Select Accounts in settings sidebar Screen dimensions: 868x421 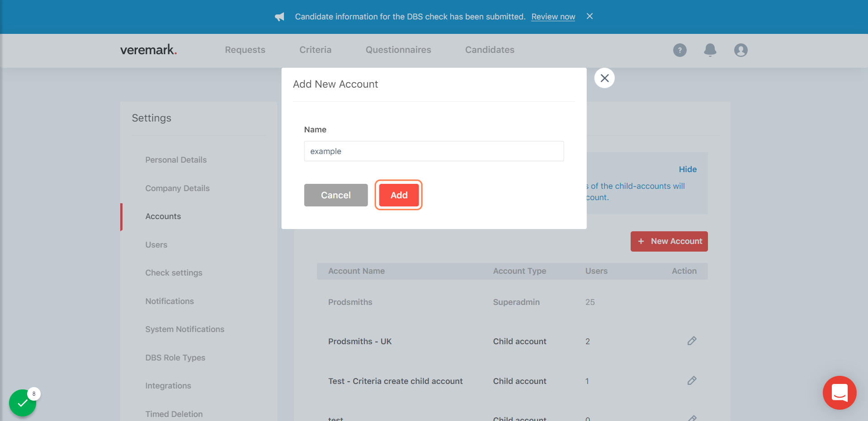(163, 216)
